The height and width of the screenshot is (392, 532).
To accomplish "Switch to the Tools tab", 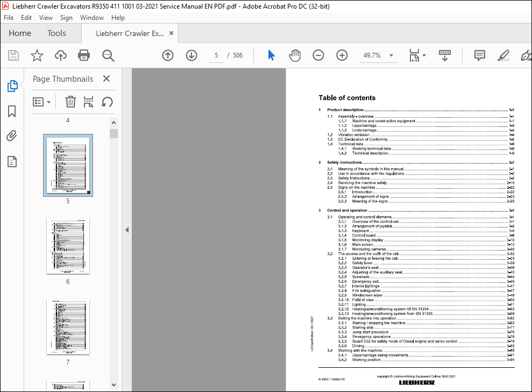I will point(56,33).
